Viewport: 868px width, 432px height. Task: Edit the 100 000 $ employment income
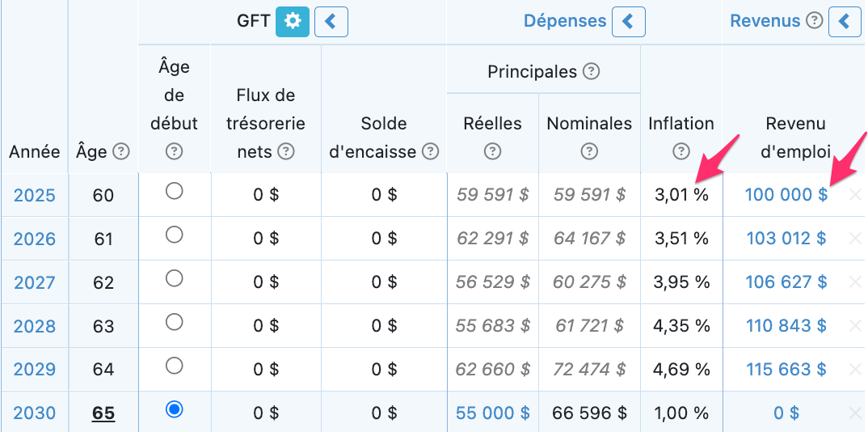coord(786,194)
